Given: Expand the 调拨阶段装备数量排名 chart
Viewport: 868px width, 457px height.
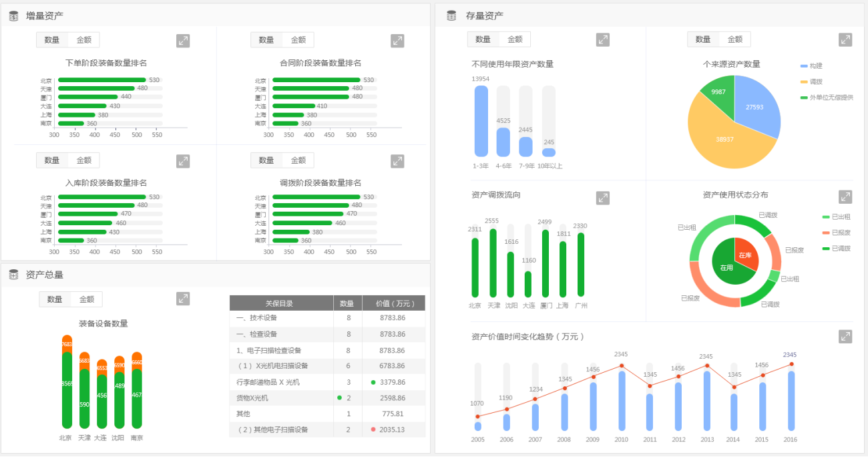Looking at the screenshot, I should (397, 161).
